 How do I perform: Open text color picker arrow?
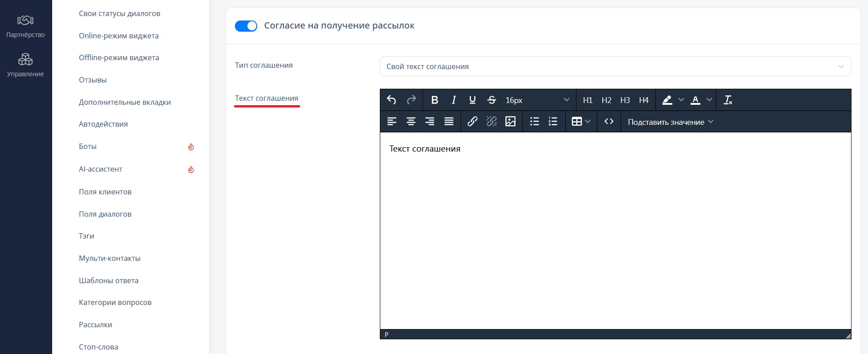(709, 100)
